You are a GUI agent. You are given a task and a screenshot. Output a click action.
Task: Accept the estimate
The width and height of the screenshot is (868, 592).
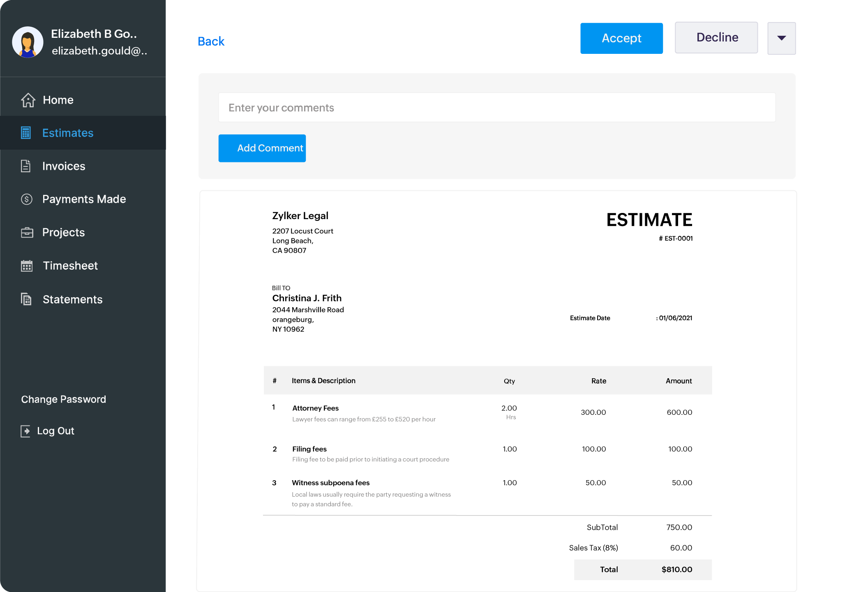[621, 38]
